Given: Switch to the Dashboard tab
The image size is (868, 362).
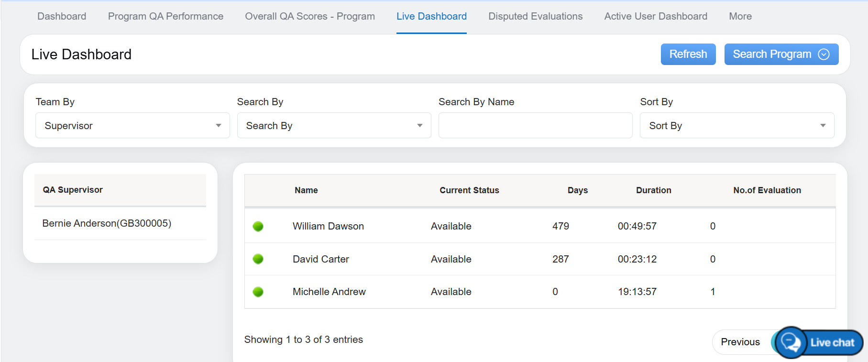Looking at the screenshot, I should [62, 16].
